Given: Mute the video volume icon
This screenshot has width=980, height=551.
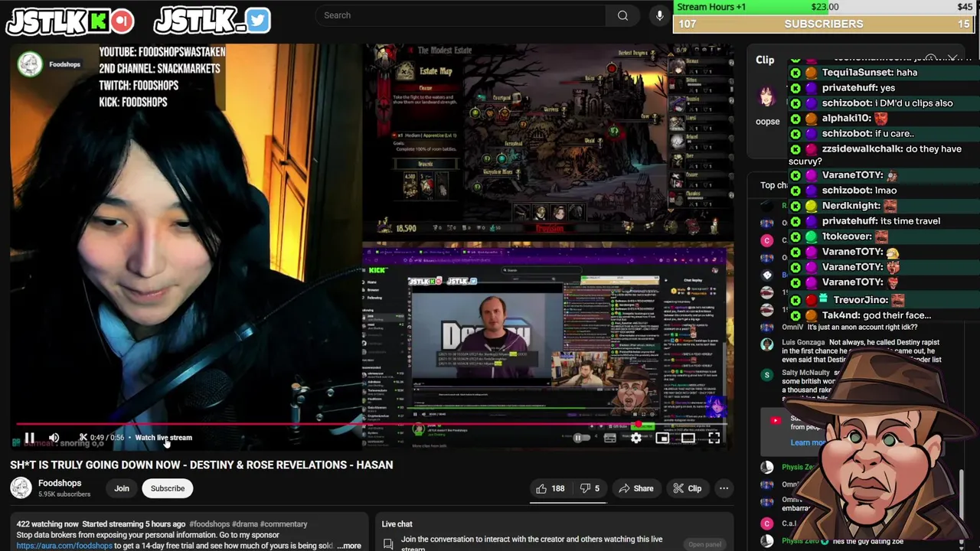Looking at the screenshot, I should coord(54,438).
